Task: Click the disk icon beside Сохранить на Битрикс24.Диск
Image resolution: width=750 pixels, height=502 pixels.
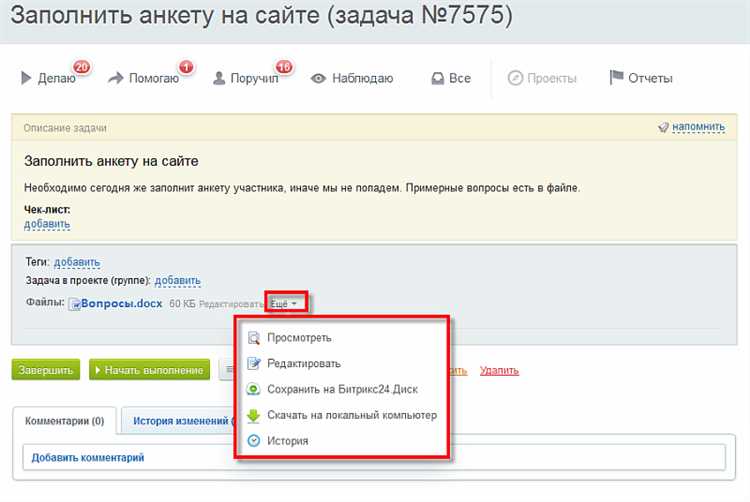Action: [x=254, y=389]
